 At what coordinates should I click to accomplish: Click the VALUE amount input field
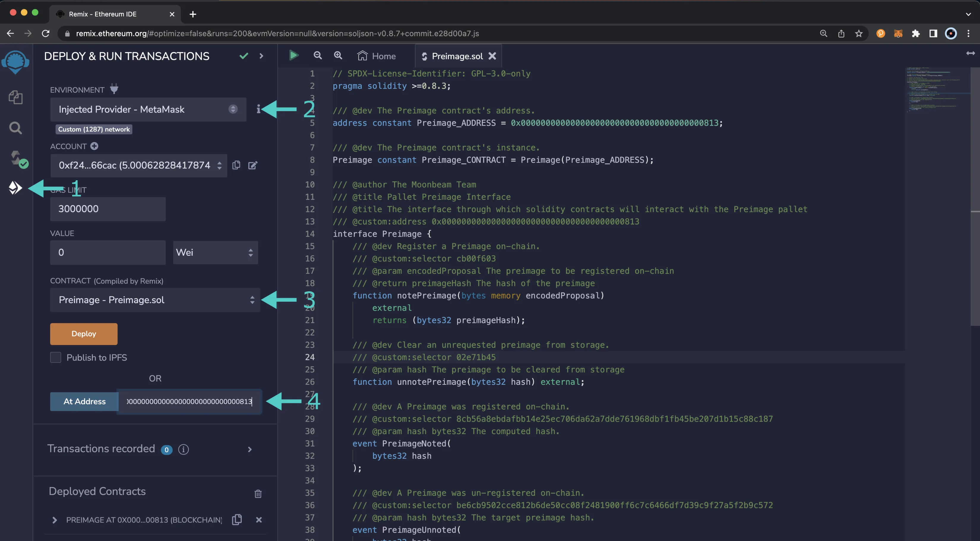[108, 252]
